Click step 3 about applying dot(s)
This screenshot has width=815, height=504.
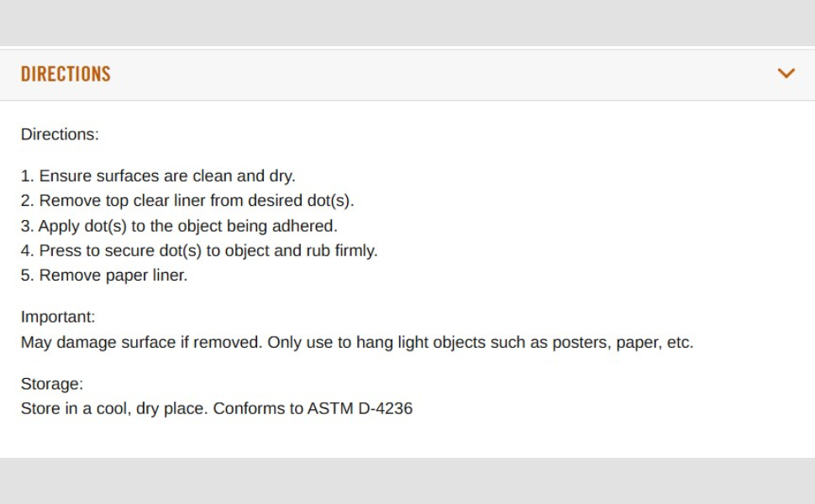pyautogui.click(x=178, y=226)
